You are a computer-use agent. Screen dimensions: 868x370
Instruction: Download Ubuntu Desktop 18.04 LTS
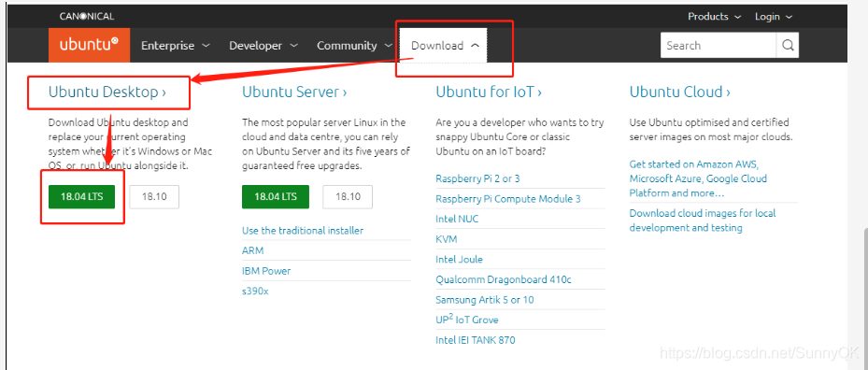tap(82, 196)
